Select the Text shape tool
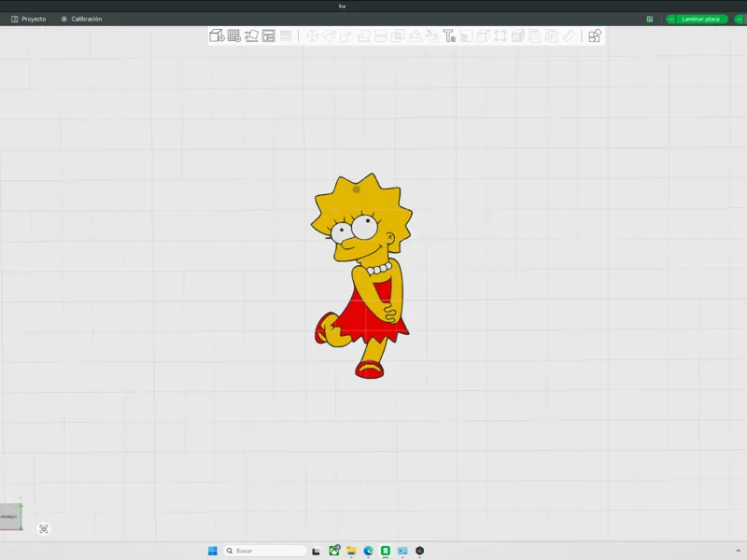 point(449,35)
